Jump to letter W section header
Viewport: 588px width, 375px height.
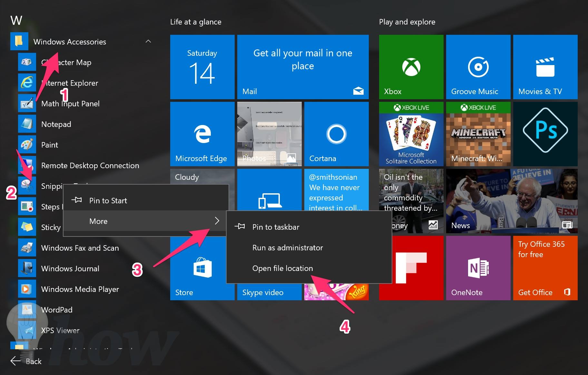tap(16, 21)
